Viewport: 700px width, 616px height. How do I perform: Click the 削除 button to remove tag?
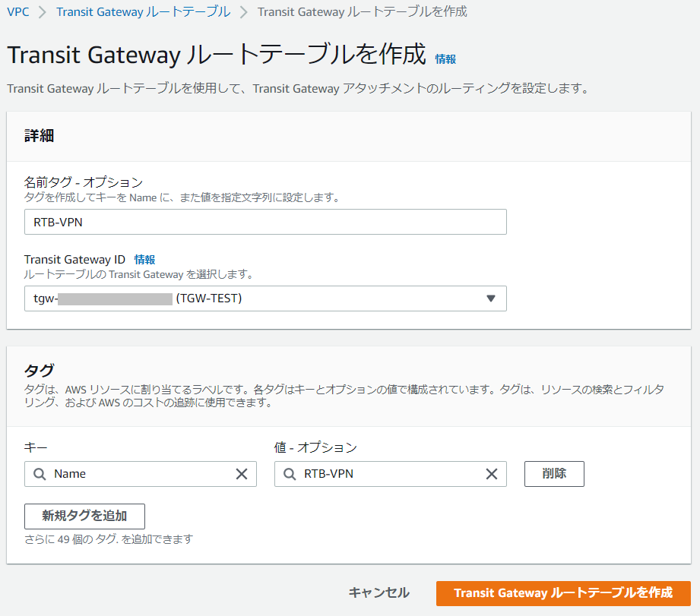pos(554,474)
